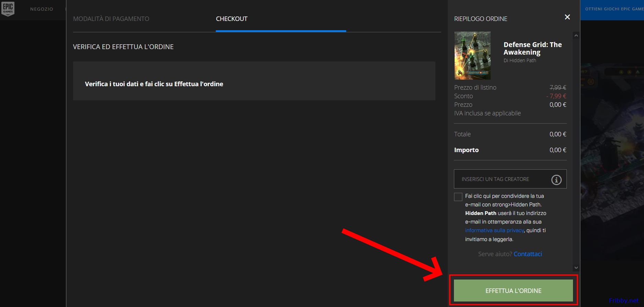Close the order summary with the X icon
644x307 pixels.
tap(567, 17)
